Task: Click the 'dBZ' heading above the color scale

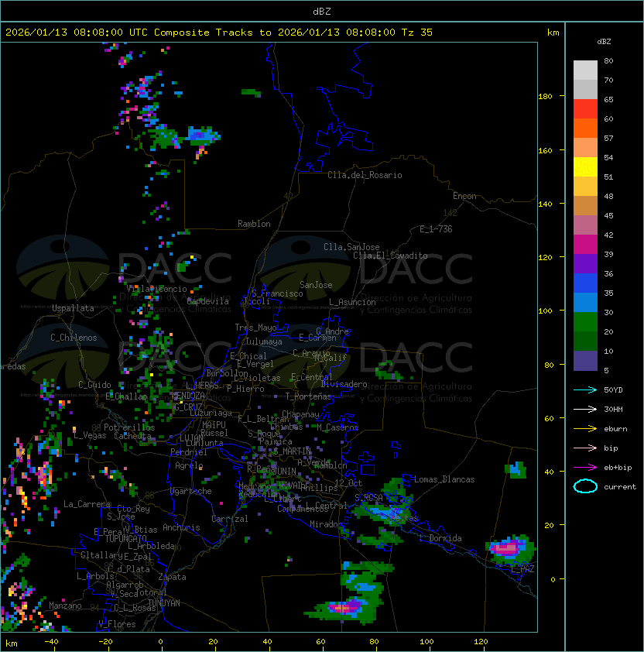Action: pyautogui.click(x=604, y=42)
